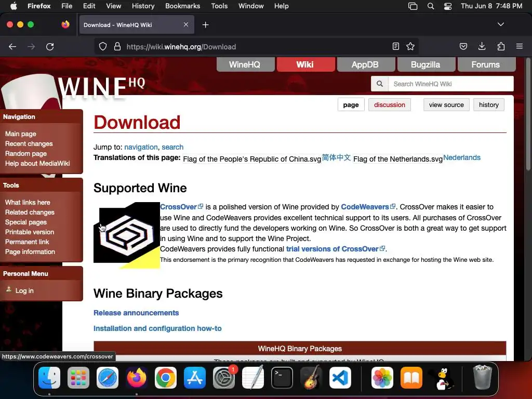The image size is (532, 399).
Task: Toggle Reader View icon in the address bar
Action: point(395,46)
